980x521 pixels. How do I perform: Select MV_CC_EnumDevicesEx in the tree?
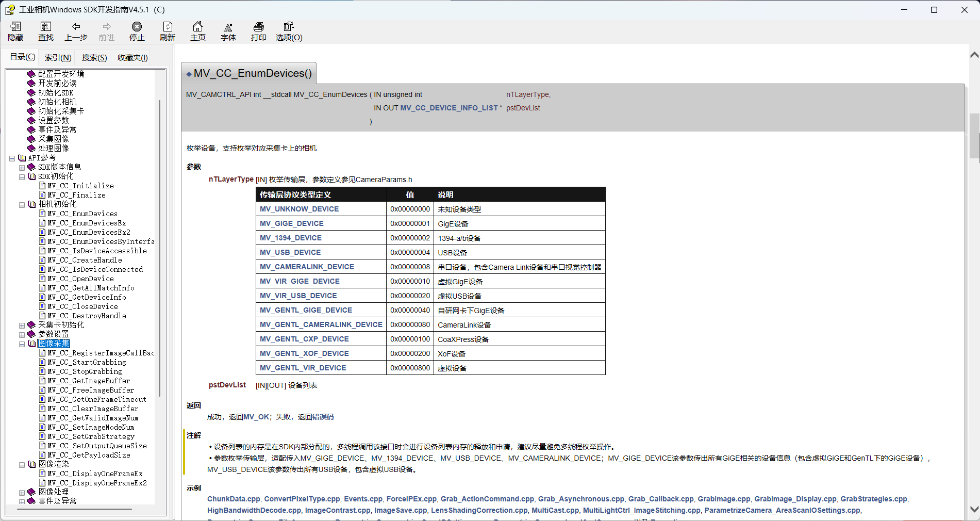point(87,223)
